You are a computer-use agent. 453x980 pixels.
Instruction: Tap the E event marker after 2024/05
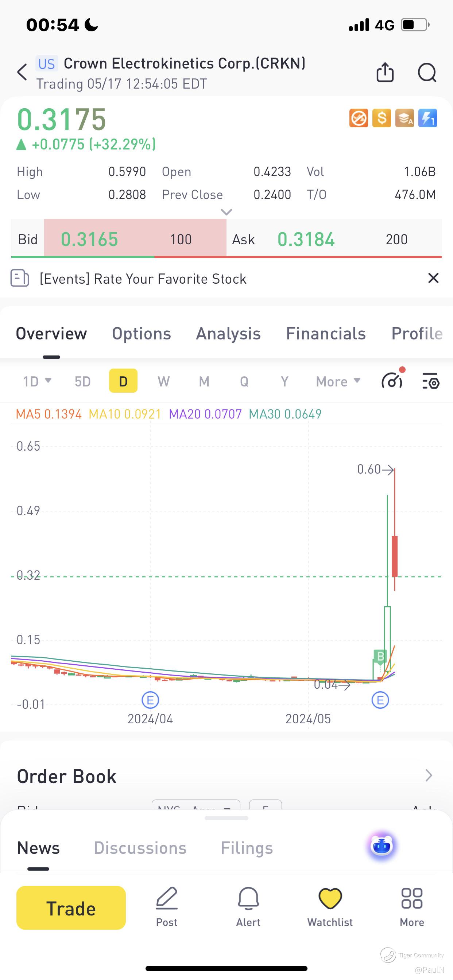tap(380, 700)
